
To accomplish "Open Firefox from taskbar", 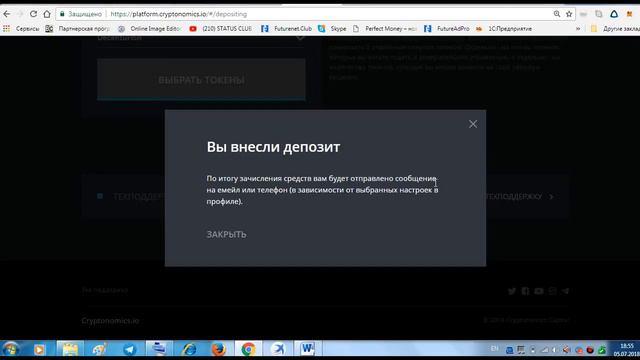I will coord(218,349).
